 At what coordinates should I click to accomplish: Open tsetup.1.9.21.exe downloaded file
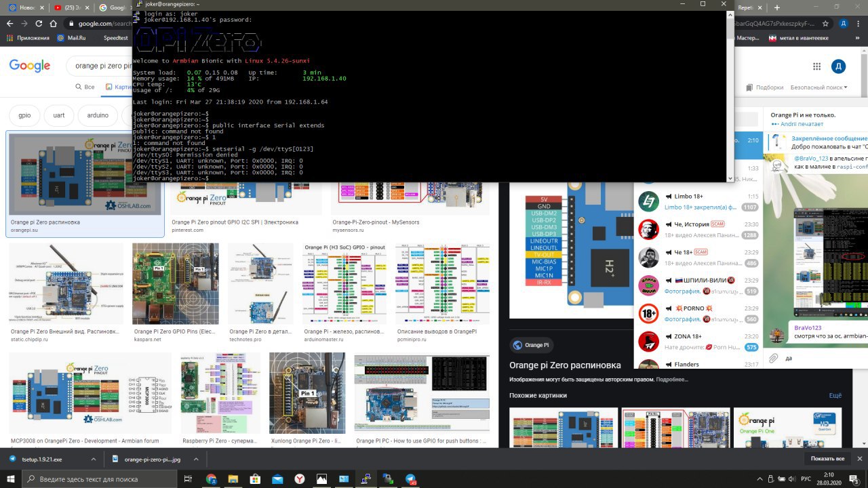click(x=41, y=459)
